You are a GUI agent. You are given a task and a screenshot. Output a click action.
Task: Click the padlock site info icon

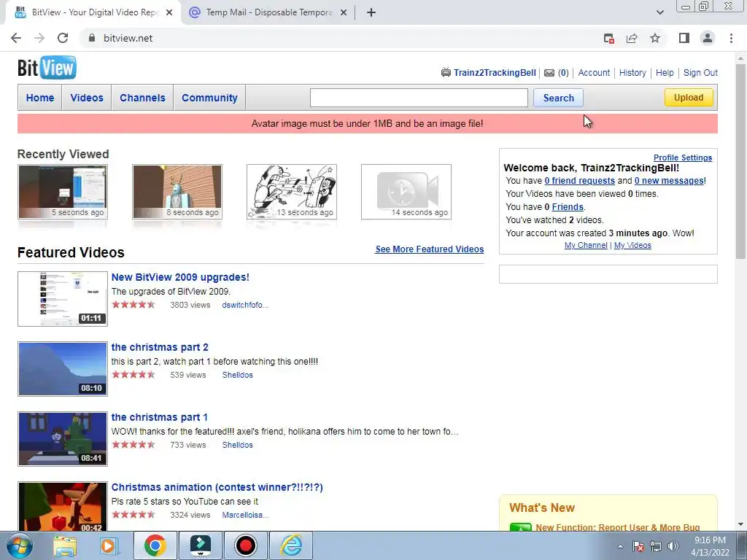pos(92,38)
